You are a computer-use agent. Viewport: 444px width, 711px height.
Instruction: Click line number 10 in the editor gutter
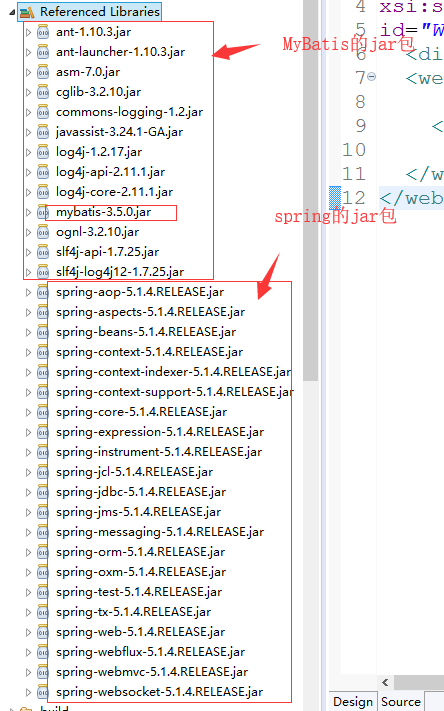354,150
